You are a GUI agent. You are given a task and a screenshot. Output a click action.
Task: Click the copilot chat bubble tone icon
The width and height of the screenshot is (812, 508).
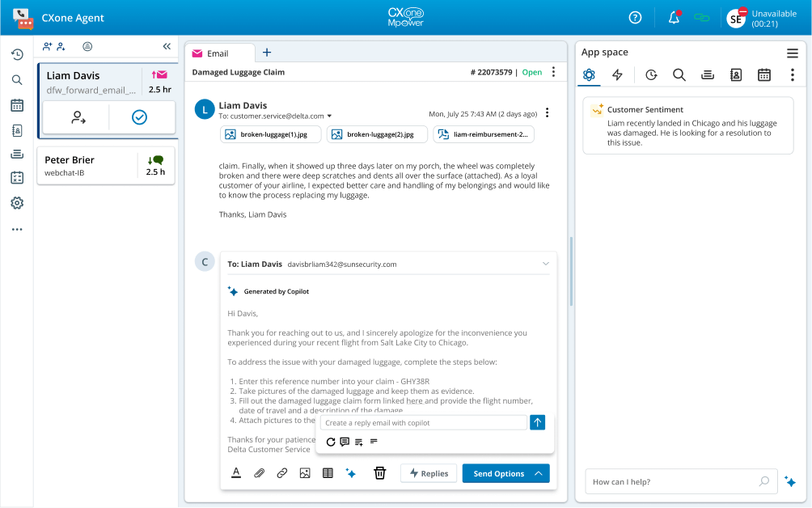coord(345,442)
